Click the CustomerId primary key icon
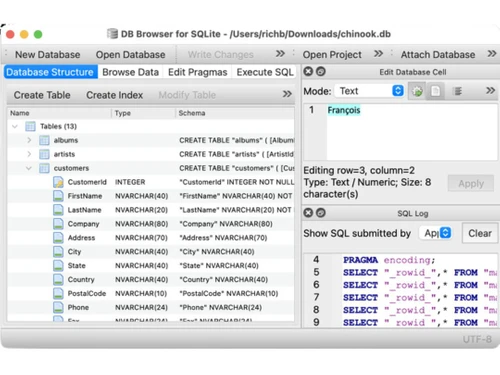 [58, 182]
